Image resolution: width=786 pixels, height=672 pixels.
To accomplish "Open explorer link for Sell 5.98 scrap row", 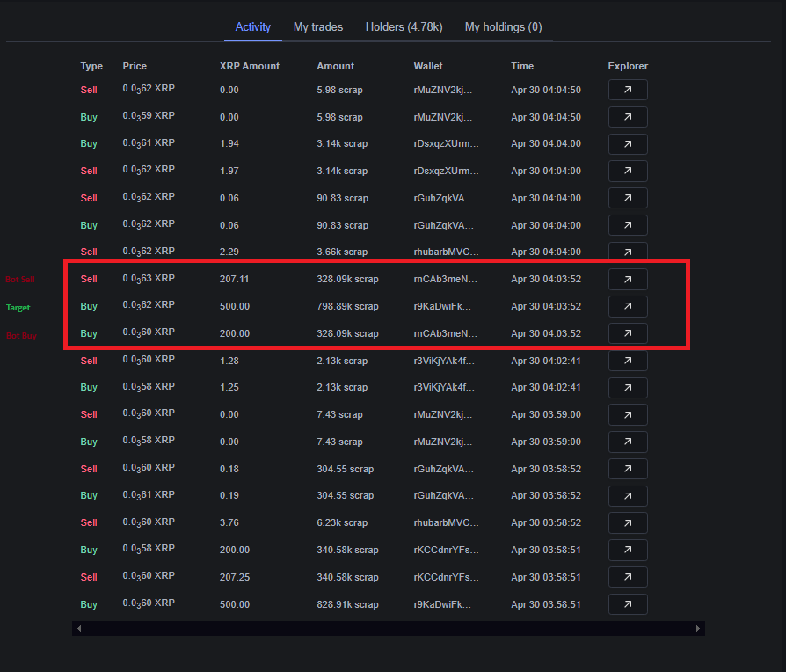I will tap(628, 90).
